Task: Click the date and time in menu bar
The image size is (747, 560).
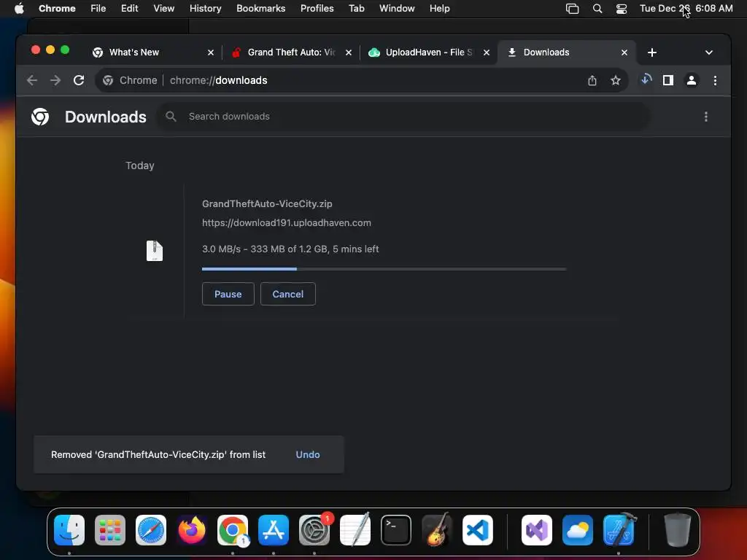Action: coord(686,9)
